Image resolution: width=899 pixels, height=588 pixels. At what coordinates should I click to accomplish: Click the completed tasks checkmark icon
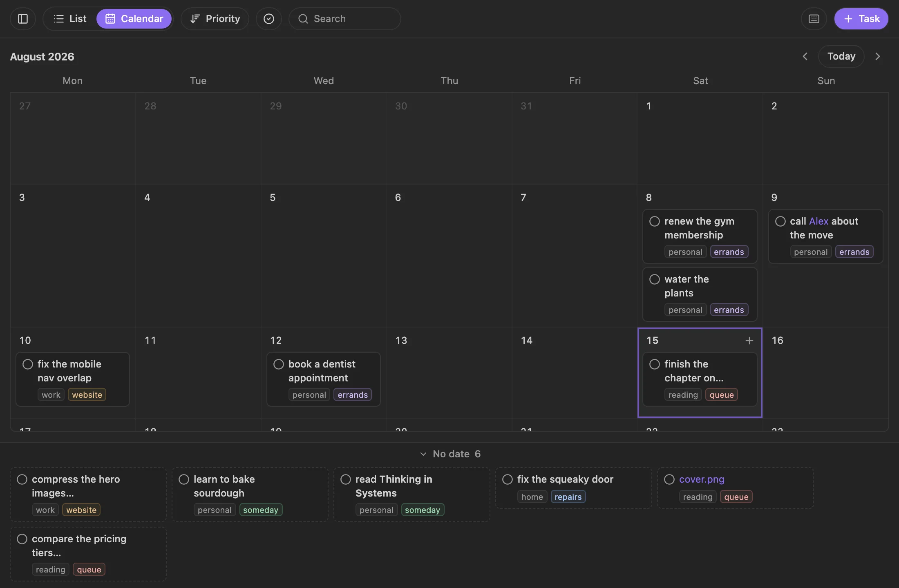[x=269, y=19]
